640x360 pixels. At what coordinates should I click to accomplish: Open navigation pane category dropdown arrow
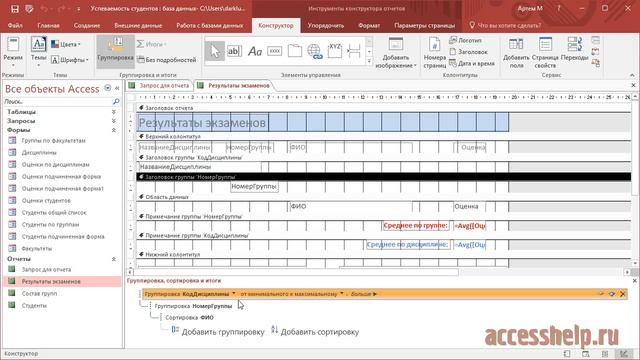coord(108,88)
